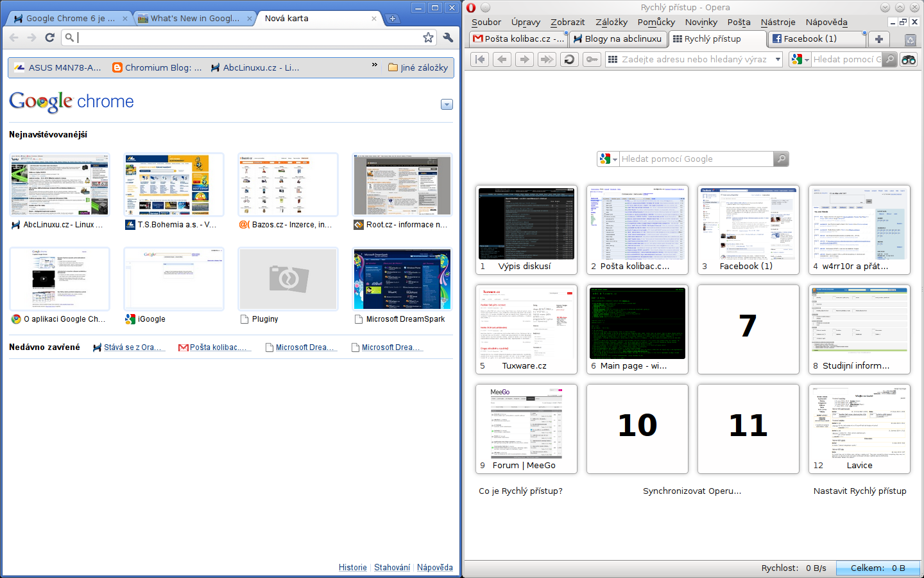
Task: Open the Soubor menu in Opera
Action: tap(486, 22)
